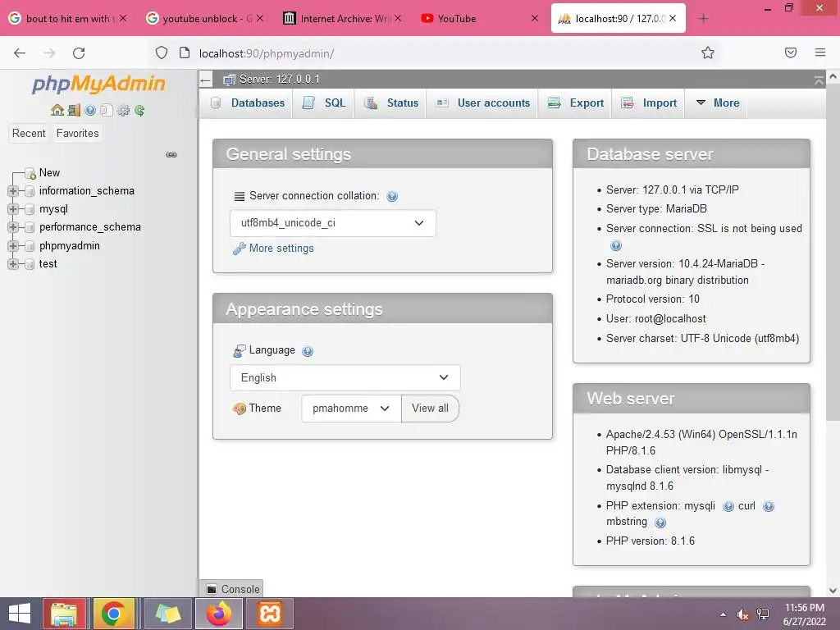
Task: Reload navigation panel green arrow icon
Action: coord(139,111)
